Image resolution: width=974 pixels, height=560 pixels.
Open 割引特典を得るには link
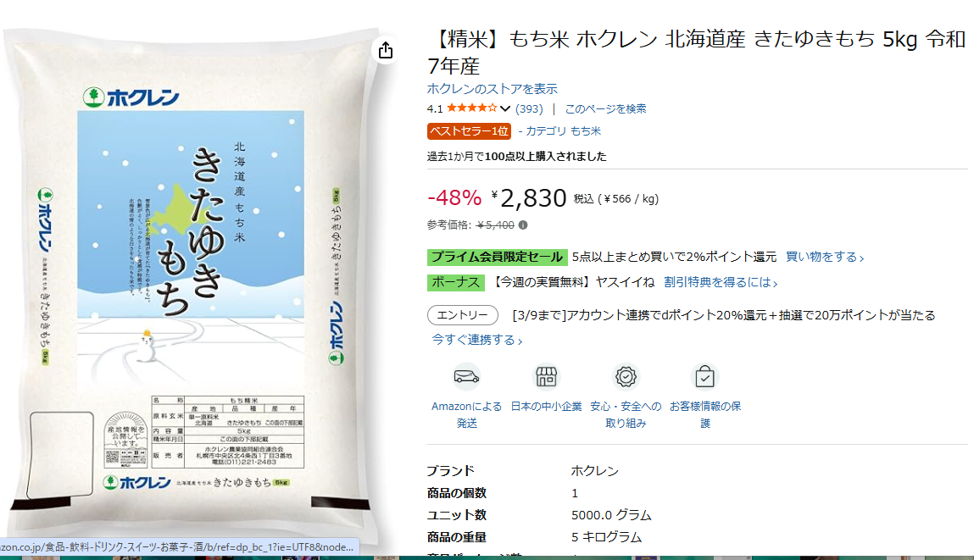[721, 282]
